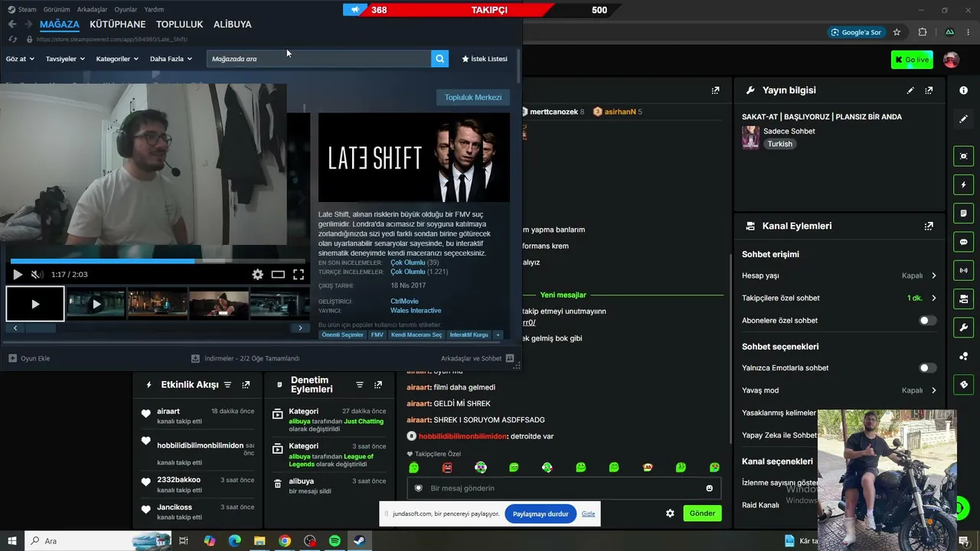980x551 pixels.
Task: Click Gizle to hide sharing bar
Action: 588,514
